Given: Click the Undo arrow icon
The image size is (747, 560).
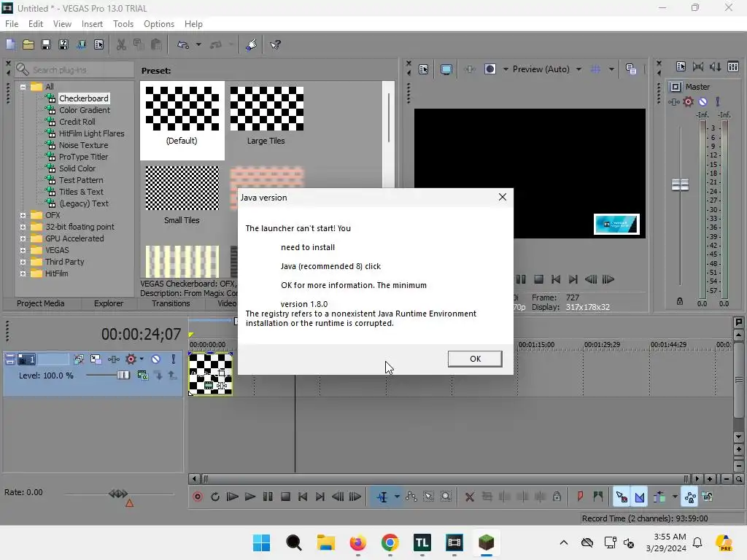Looking at the screenshot, I should point(183,44).
